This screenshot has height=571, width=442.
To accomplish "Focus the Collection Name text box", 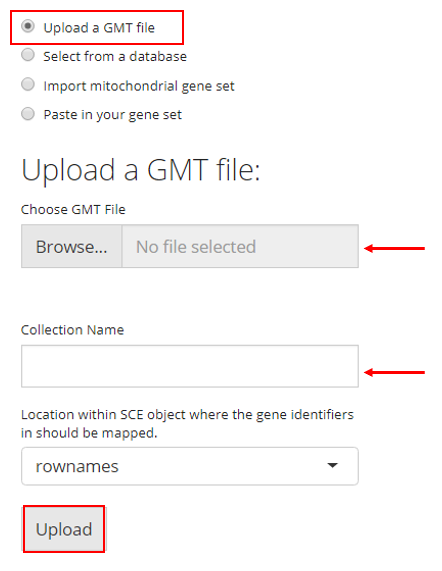I will pyautogui.click(x=190, y=366).
